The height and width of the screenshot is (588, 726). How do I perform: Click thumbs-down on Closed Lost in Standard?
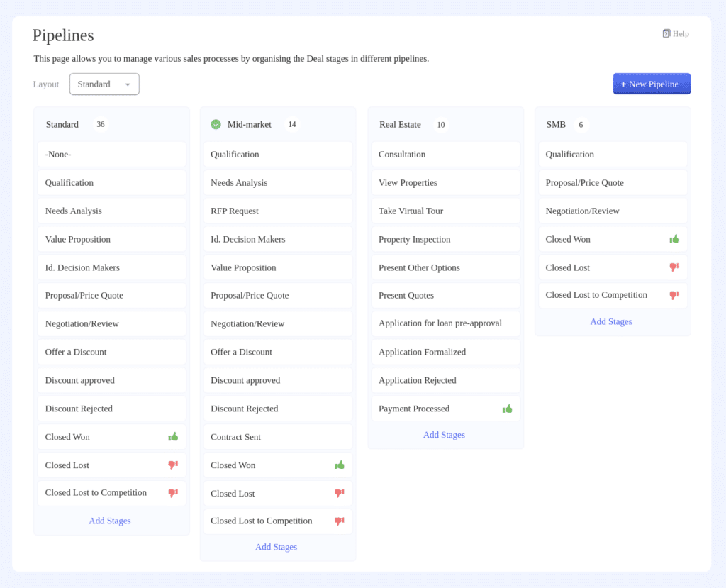172,465
